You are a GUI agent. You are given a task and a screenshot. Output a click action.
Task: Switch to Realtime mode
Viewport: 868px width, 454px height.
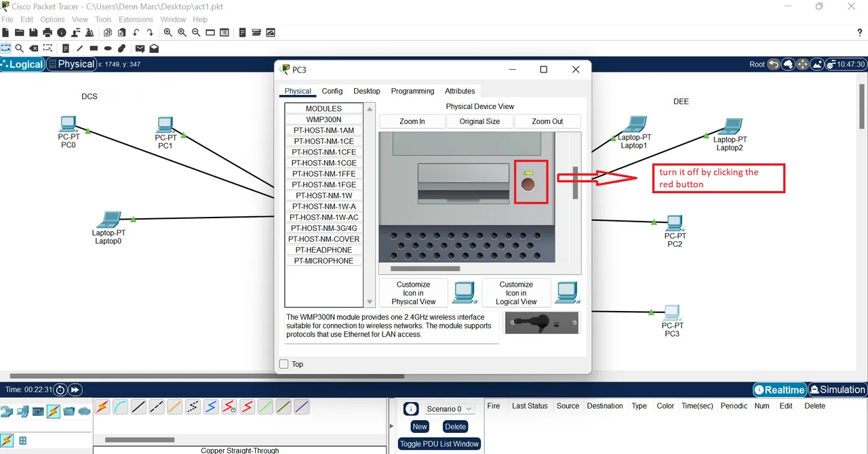780,390
